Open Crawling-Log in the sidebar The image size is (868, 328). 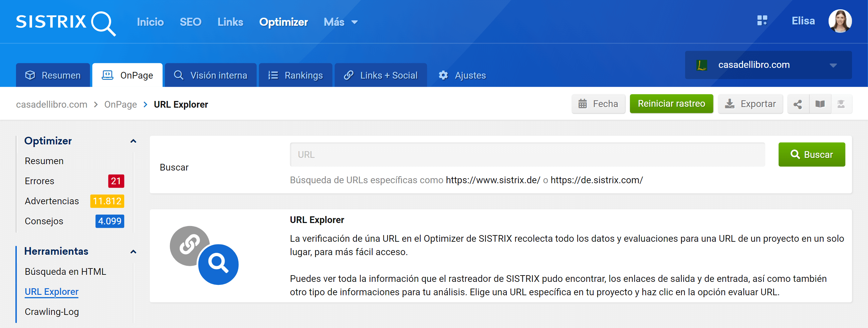tap(51, 312)
